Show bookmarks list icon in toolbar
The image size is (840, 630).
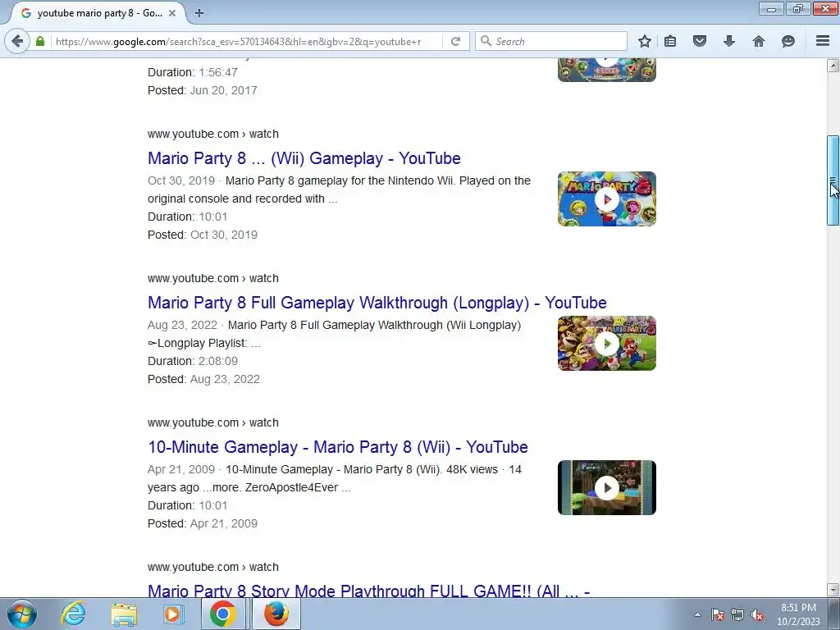pyautogui.click(x=670, y=41)
